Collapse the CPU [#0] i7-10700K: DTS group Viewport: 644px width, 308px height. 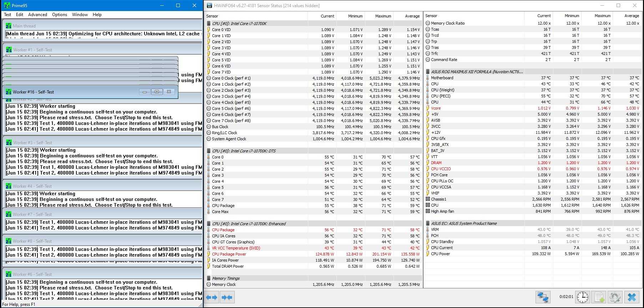pyautogui.click(x=209, y=151)
